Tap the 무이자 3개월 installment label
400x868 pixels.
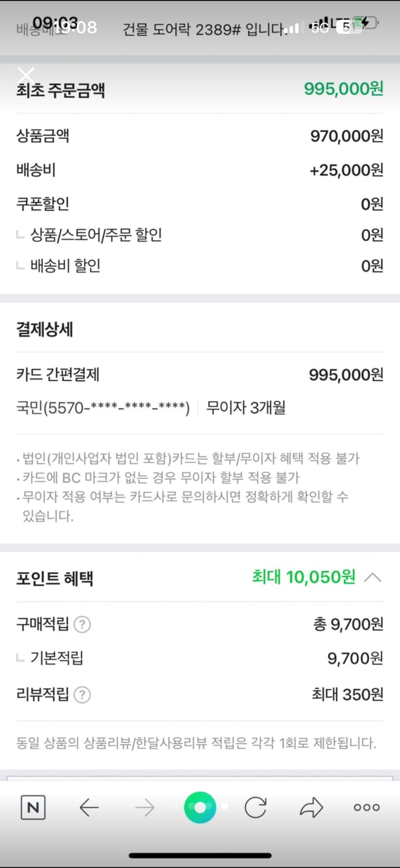pos(246,408)
